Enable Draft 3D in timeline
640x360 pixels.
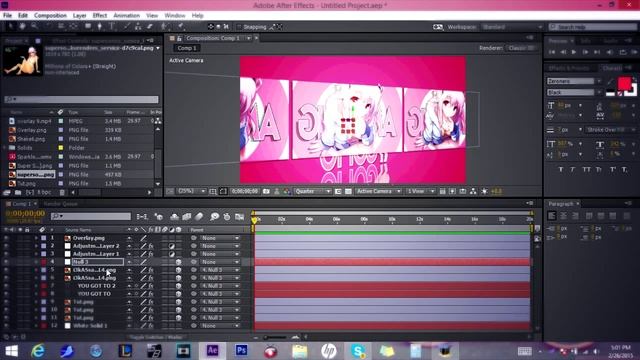pos(159,217)
